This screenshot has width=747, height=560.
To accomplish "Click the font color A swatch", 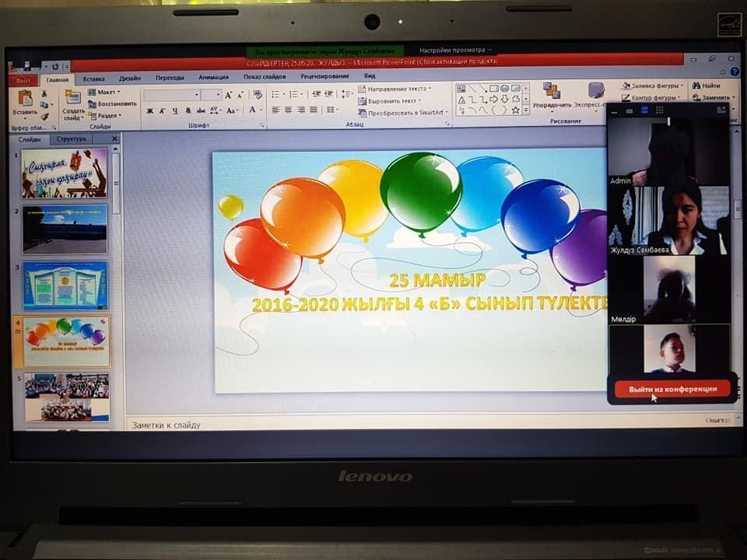I will click(x=252, y=110).
